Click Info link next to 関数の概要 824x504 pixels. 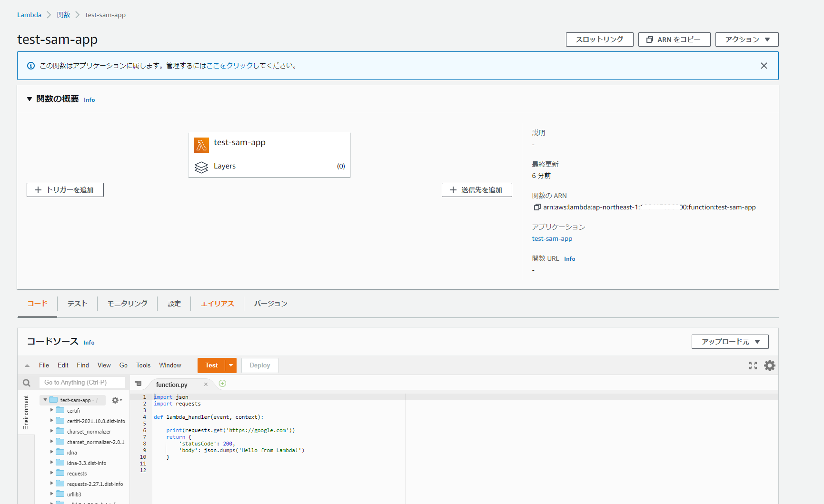click(x=89, y=100)
